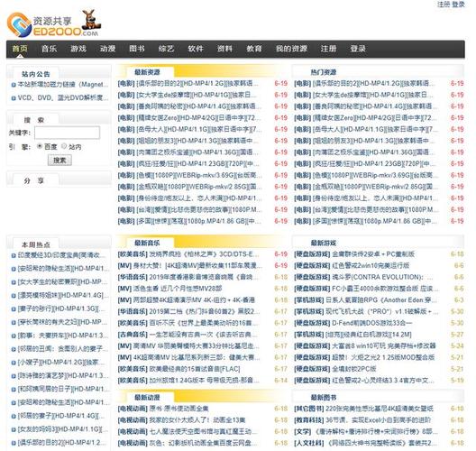This screenshot has height=451, width=476.
Task: Click the 最新资源 section heading
Action: pyautogui.click(x=147, y=72)
